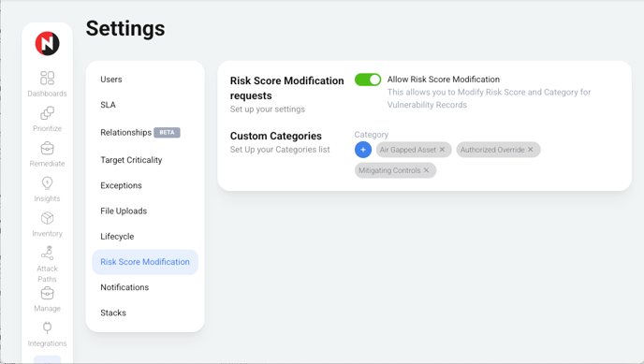Image resolution: width=644 pixels, height=364 pixels.
Task: Click the red N logo
Action: [x=47, y=43]
